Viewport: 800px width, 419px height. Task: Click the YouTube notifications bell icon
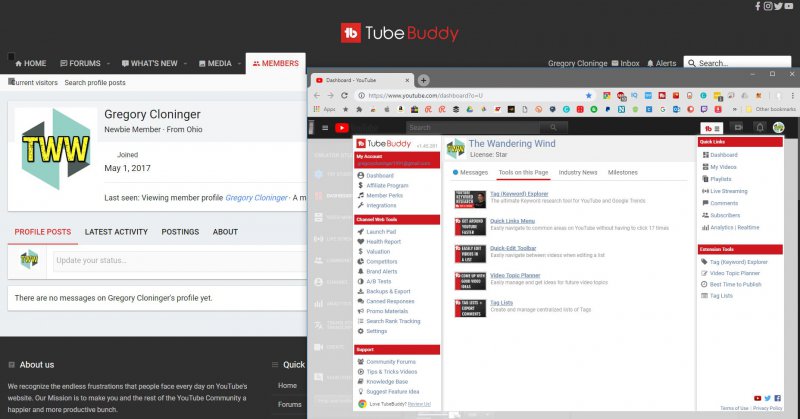click(760, 128)
